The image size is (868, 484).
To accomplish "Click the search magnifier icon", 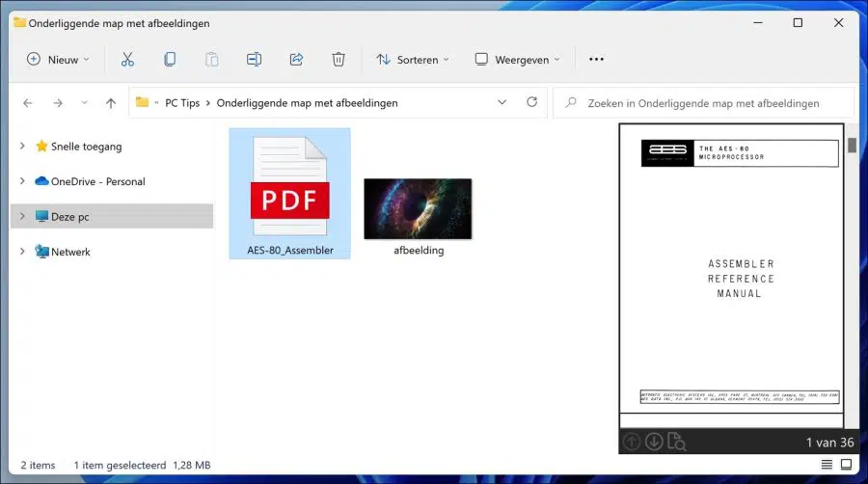I will click(571, 103).
